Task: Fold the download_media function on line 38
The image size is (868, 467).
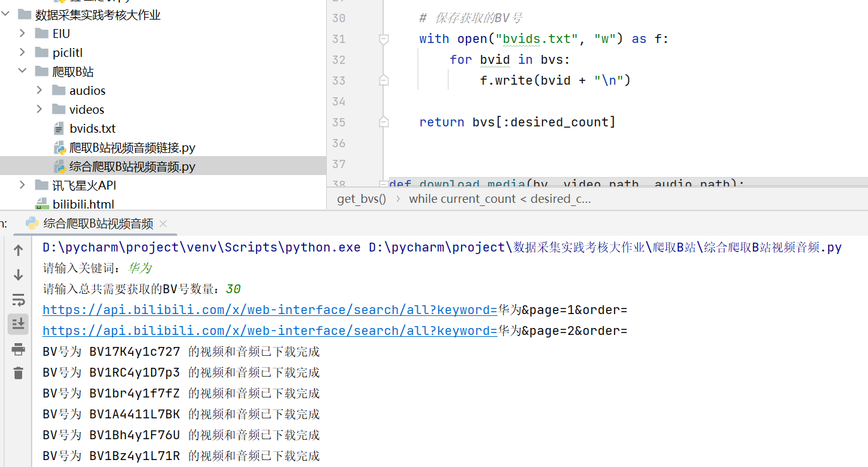Action: tap(383, 184)
